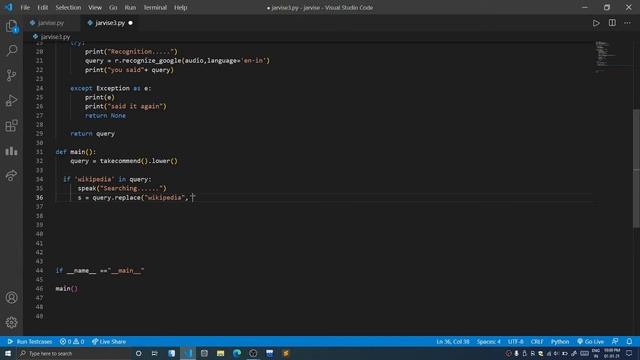
Task: Click line number 44 in gutter
Action: 39,271
